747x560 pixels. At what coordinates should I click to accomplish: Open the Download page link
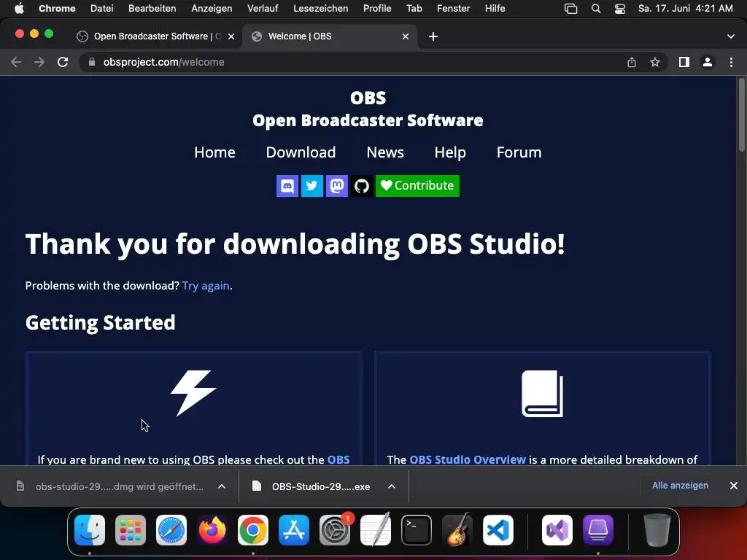coord(301,152)
